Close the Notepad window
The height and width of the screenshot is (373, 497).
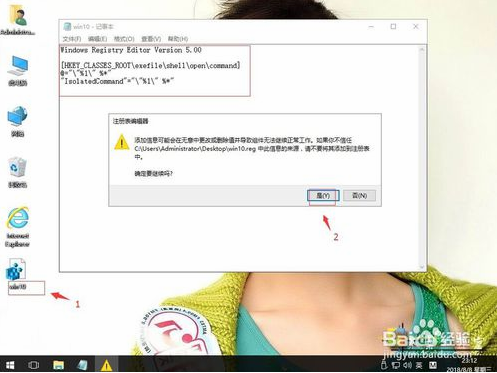click(415, 27)
